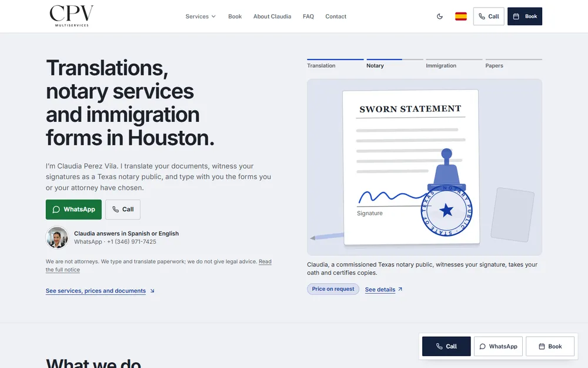588x368 pixels.
Task: Click the Price on request badge
Action: point(333,289)
